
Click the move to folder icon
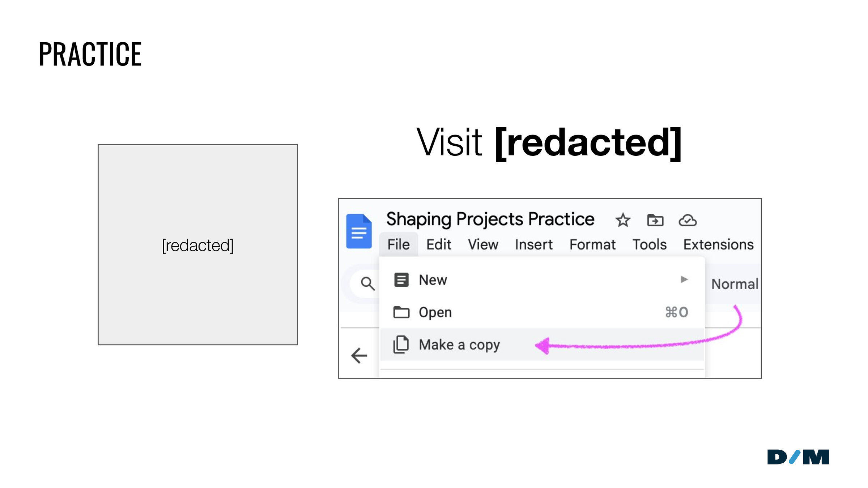click(655, 220)
